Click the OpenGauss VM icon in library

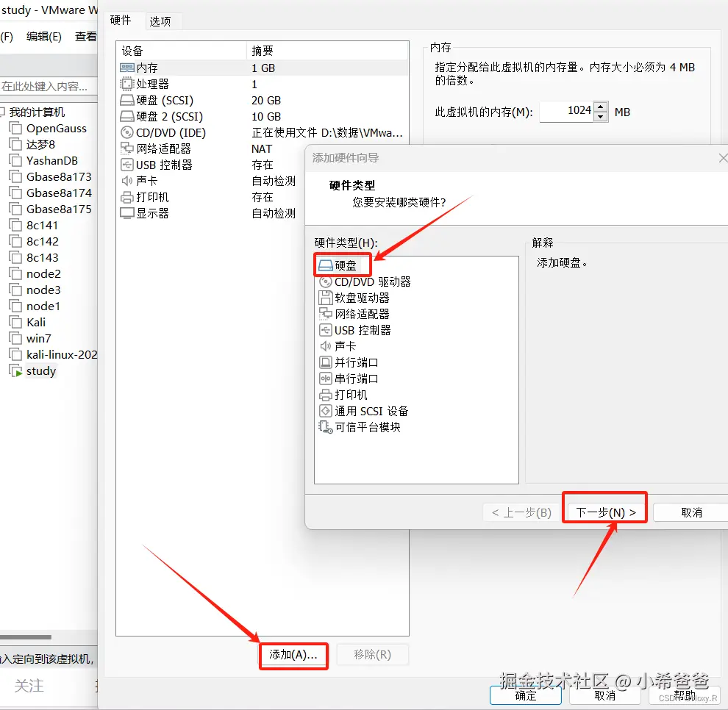[x=15, y=129]
